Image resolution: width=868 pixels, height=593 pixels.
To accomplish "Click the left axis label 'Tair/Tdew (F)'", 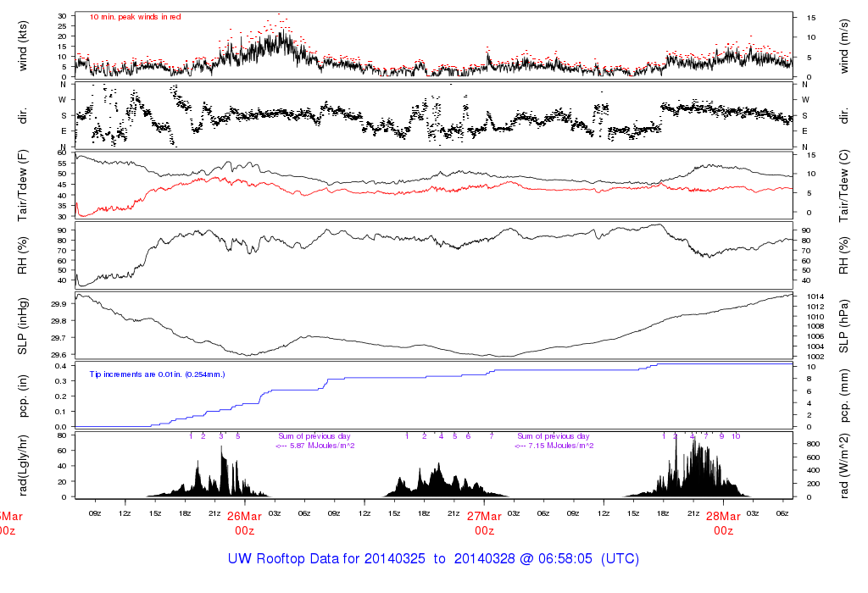I will tap(23, 186).
